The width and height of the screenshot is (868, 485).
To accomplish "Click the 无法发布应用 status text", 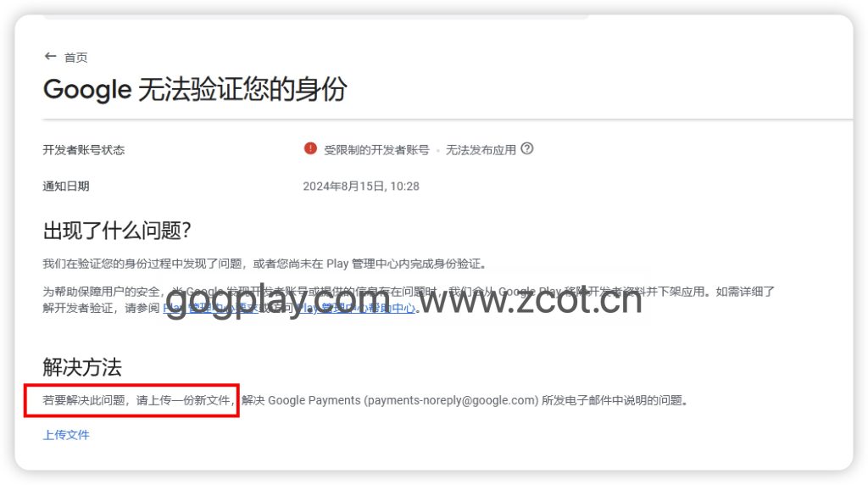I will (x=481, y=149).
